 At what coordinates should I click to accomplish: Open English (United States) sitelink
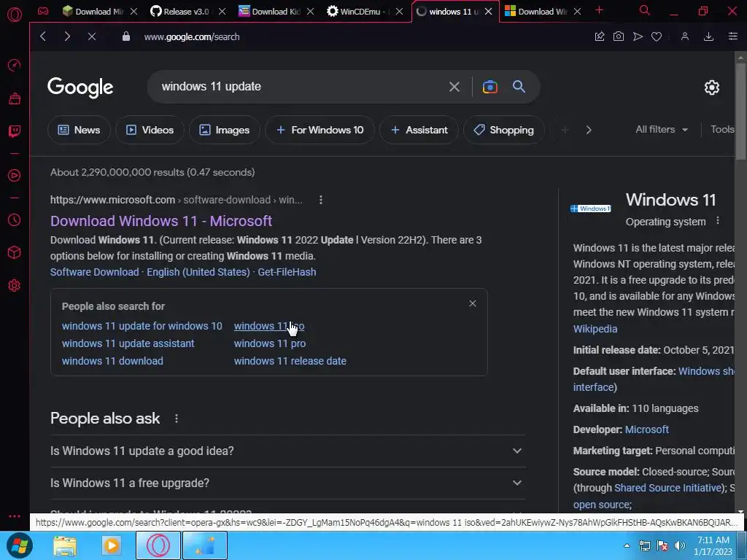pos(198,272)
